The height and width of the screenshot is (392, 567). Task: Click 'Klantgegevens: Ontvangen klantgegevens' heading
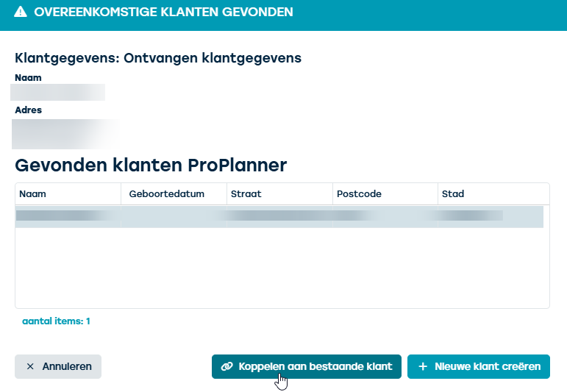(x=158, y=58)
